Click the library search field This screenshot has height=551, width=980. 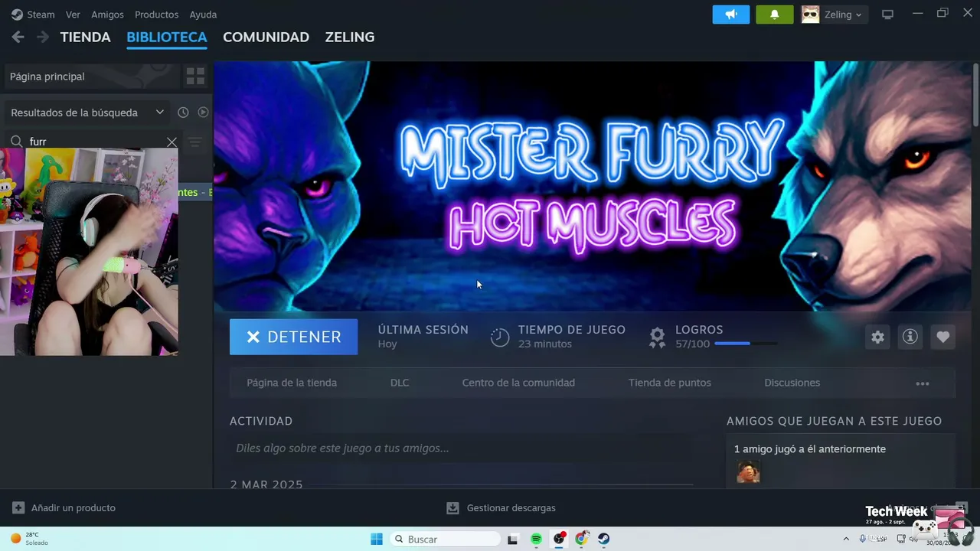click(x=95, y=142)
